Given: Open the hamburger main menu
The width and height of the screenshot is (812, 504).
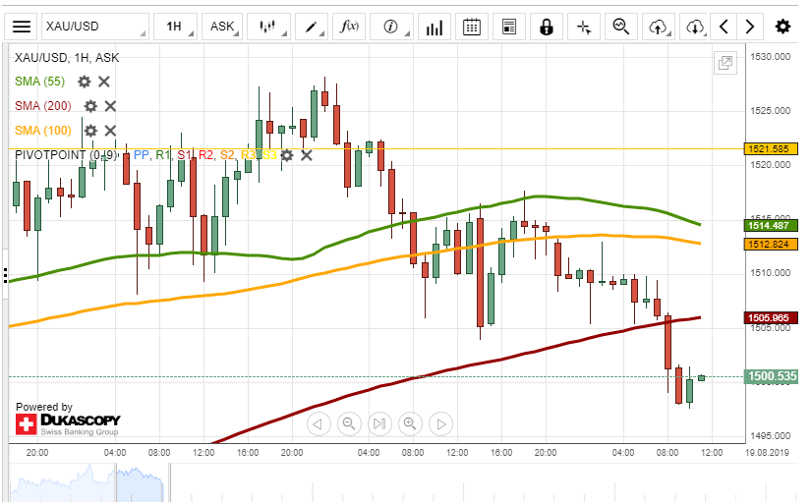Looking at the screenshot, I should [x=22, y=27].
